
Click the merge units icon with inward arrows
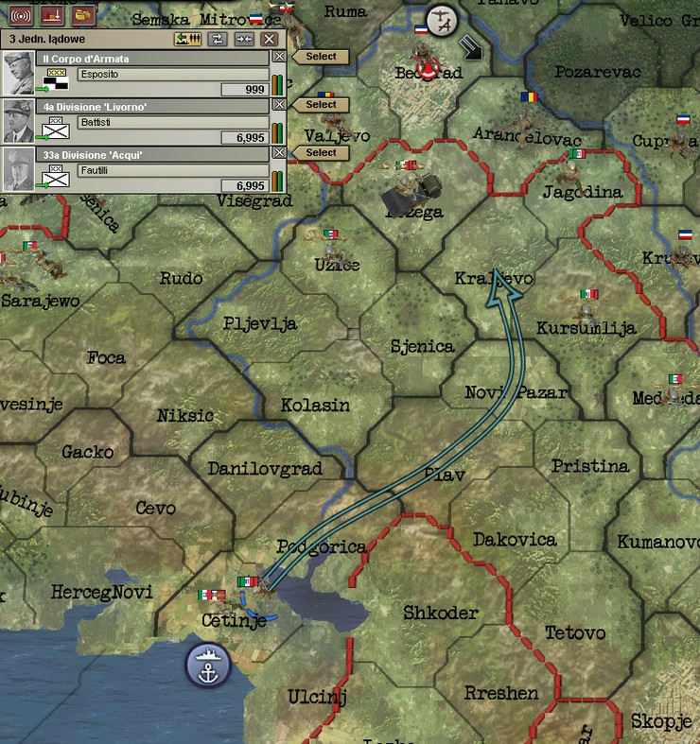coord(244,39)
